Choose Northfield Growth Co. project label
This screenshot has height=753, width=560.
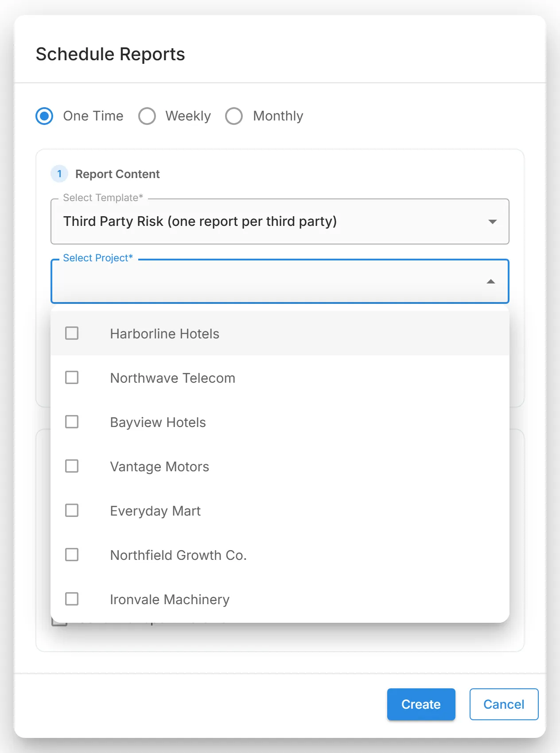[179, 555]
